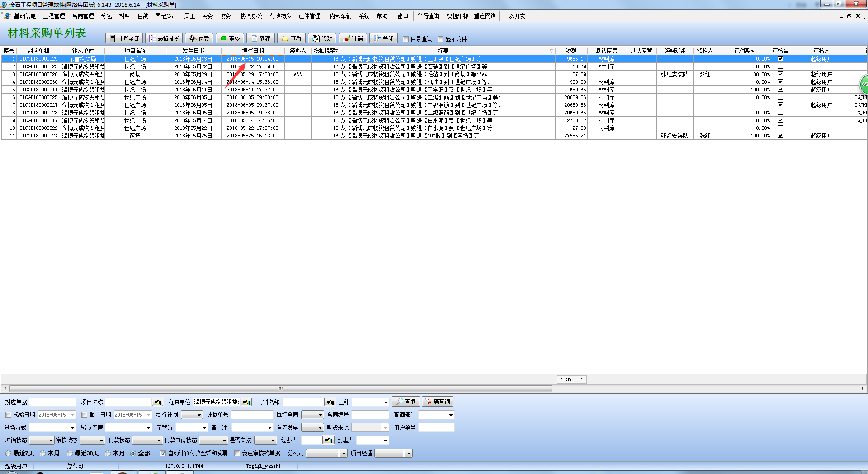Image resolution: width=868 pixels, height=474 pixels.
Task: Select the 本周 radio button
Action: tap(42, 453)
